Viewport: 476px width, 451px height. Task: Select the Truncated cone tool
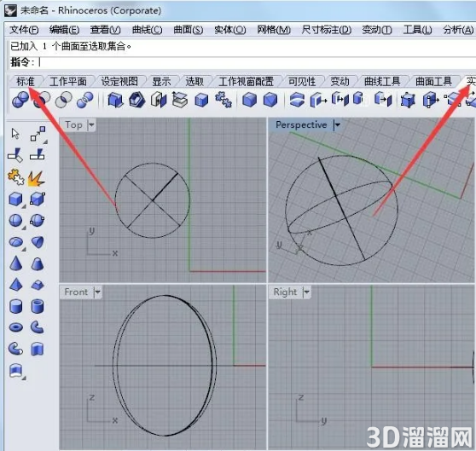38,264
